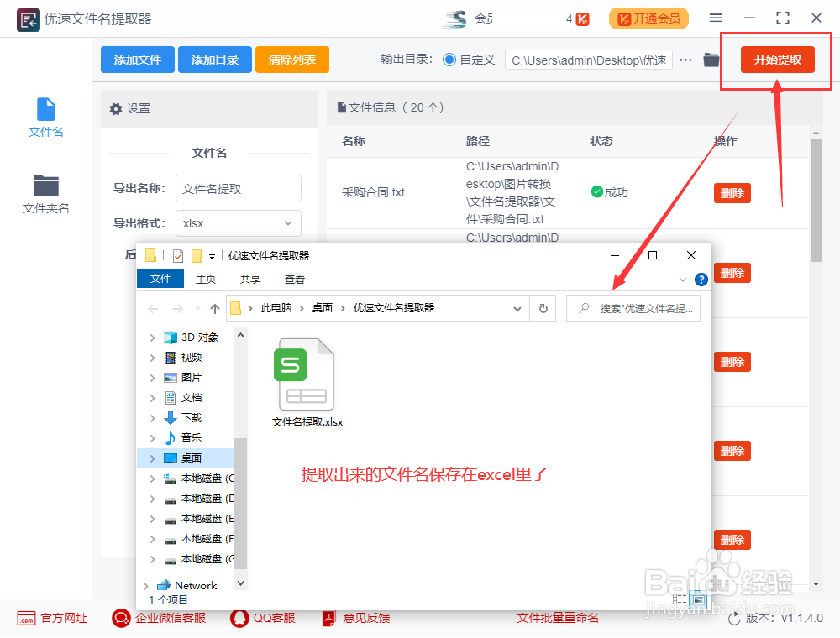Click the 设置 gear icon
The width and height of the screenshot is (840, 638).
(x=116, y=109)
